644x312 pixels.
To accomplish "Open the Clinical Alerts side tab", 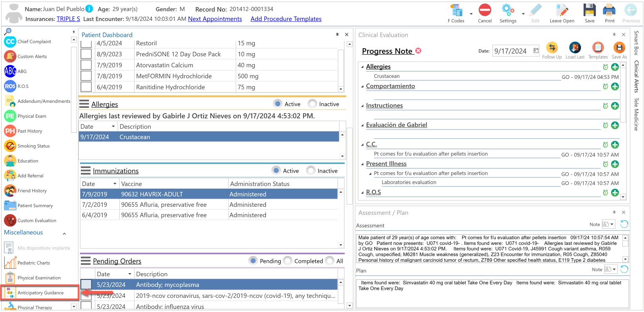I will [x=636, y=77].
